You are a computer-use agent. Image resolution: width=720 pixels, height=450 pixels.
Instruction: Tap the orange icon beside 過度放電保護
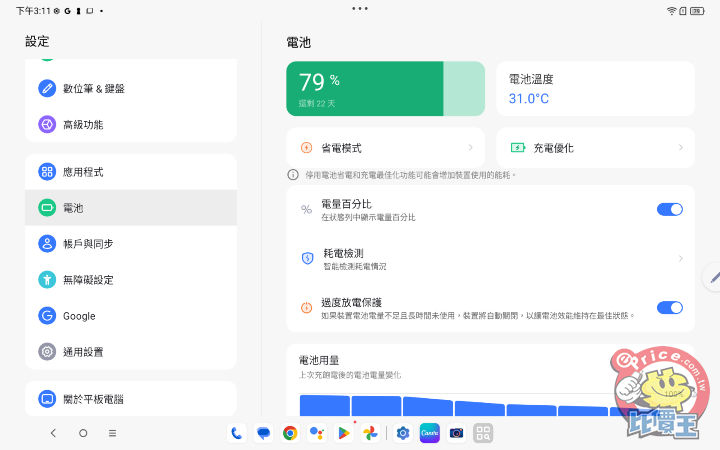click(306, 308)
